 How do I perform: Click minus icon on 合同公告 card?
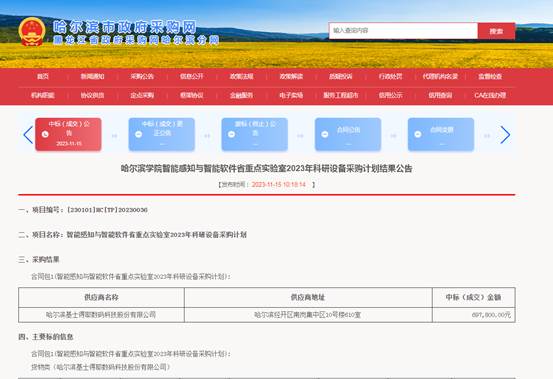324,134
